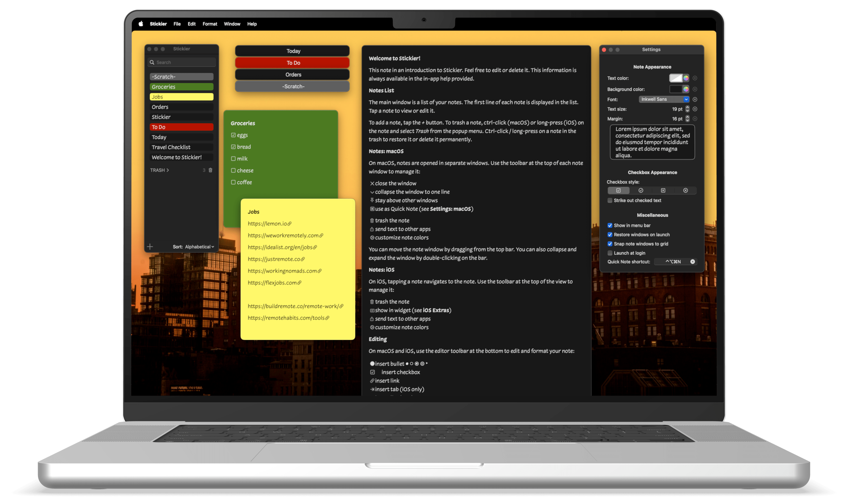Viewport: 848px width, 504px height.
Task: Enable Strike out checked text
Action: pyautogui.click(x=610, y=200)
